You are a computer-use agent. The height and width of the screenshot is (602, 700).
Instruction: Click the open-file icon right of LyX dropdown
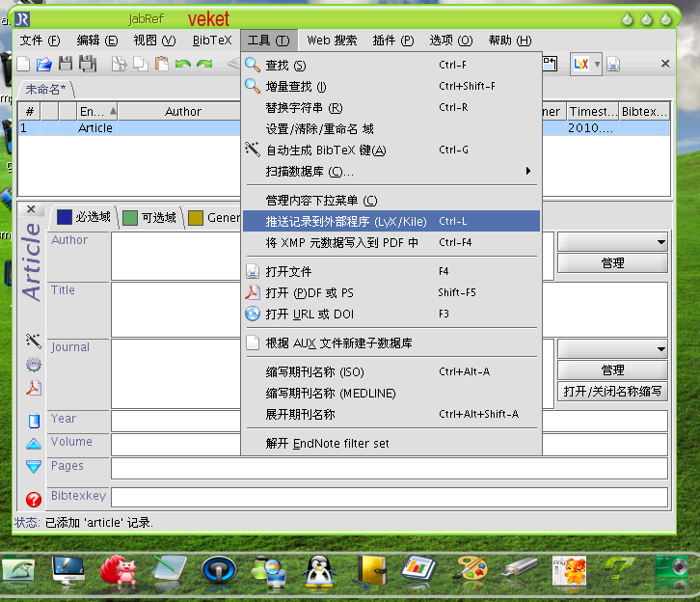click(613, 65)
